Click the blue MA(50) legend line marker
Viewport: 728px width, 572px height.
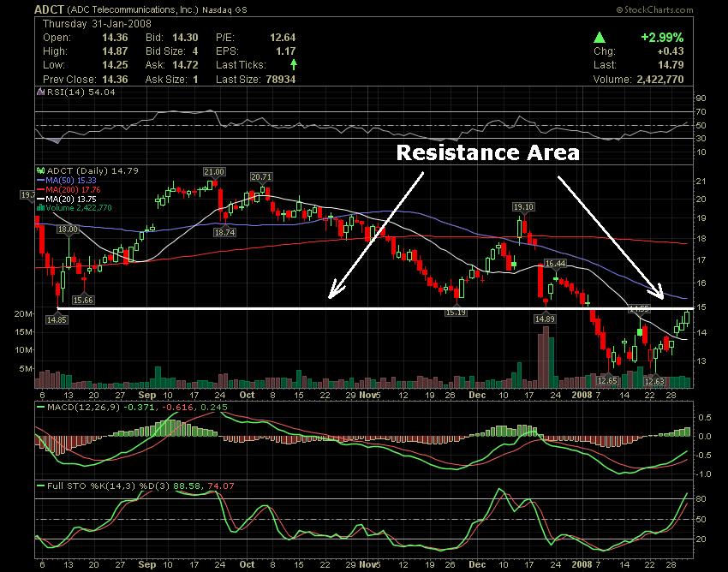[x=40, y=180]
